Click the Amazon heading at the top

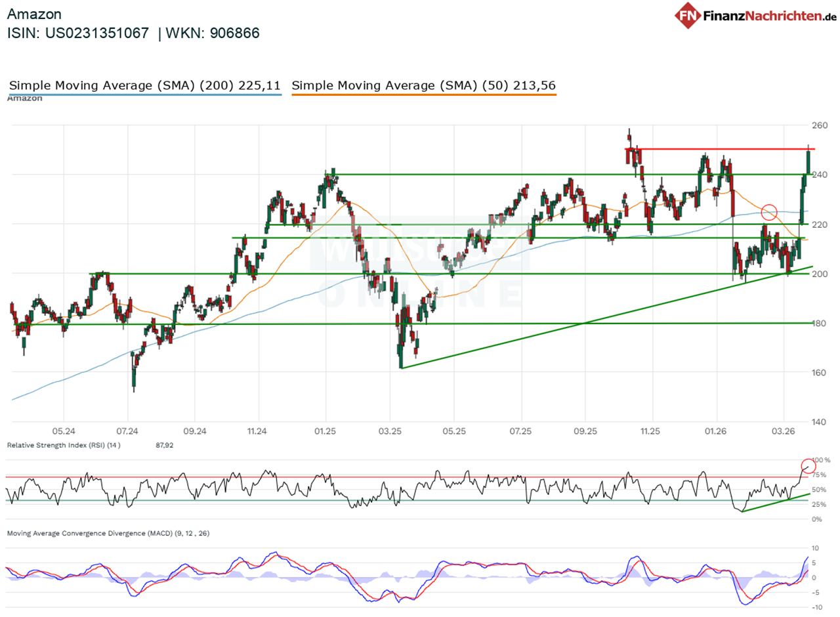pyautogui.click(x=34, y=14)
